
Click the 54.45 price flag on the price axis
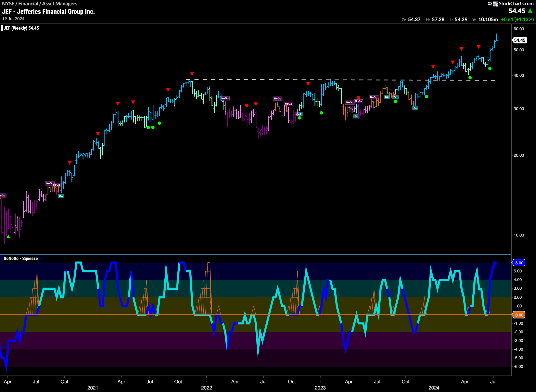pos(519,40)
